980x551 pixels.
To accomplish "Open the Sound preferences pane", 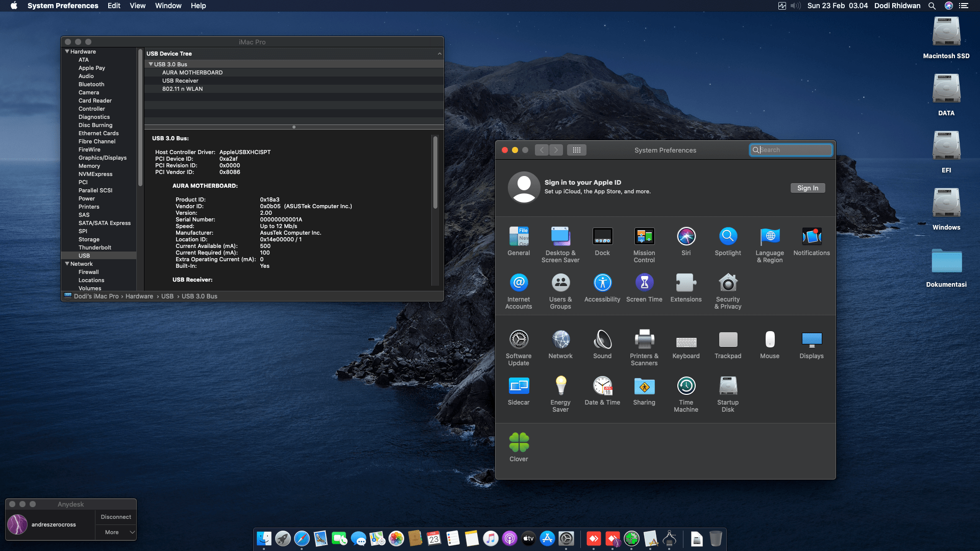I will [602, 344].
